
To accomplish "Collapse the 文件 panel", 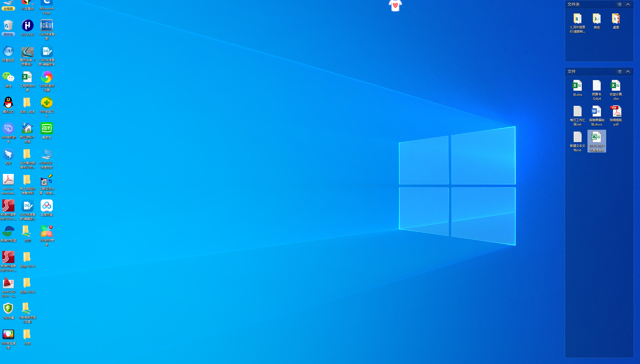I will pyautogui.click(x=628, y=71).
